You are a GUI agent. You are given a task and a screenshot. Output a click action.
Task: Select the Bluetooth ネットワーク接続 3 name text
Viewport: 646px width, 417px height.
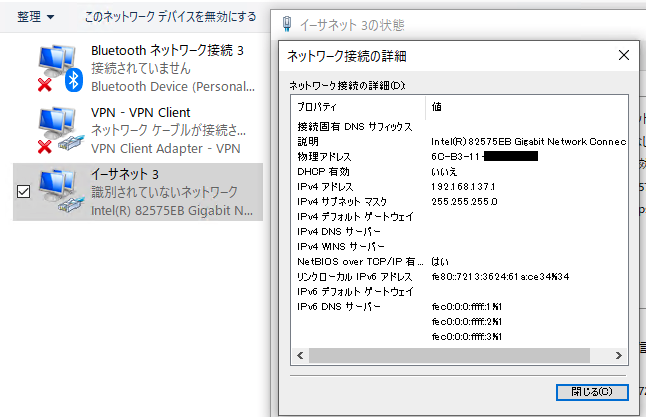tap(167, 50)
